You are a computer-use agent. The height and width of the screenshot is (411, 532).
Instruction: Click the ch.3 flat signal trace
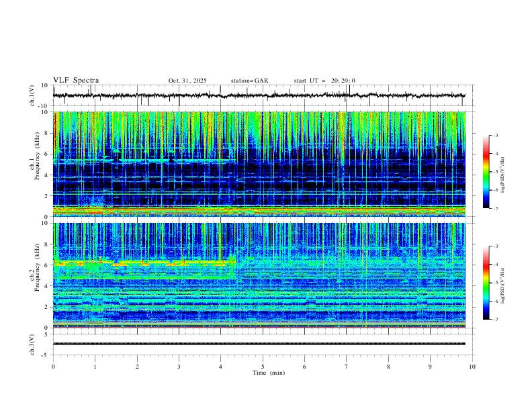(x=259, y=344)
